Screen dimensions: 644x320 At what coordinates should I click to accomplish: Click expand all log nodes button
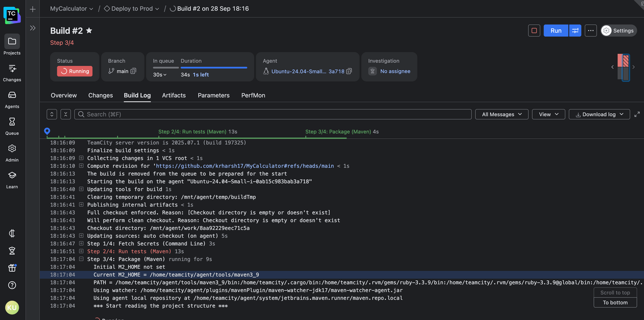click(x=51, y=115)
